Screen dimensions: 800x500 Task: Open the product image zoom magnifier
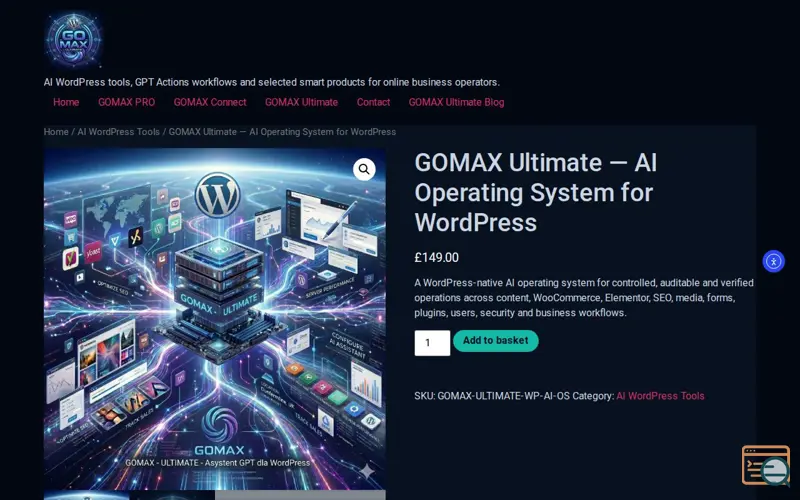pyautogui.click(x=364, y=169)
